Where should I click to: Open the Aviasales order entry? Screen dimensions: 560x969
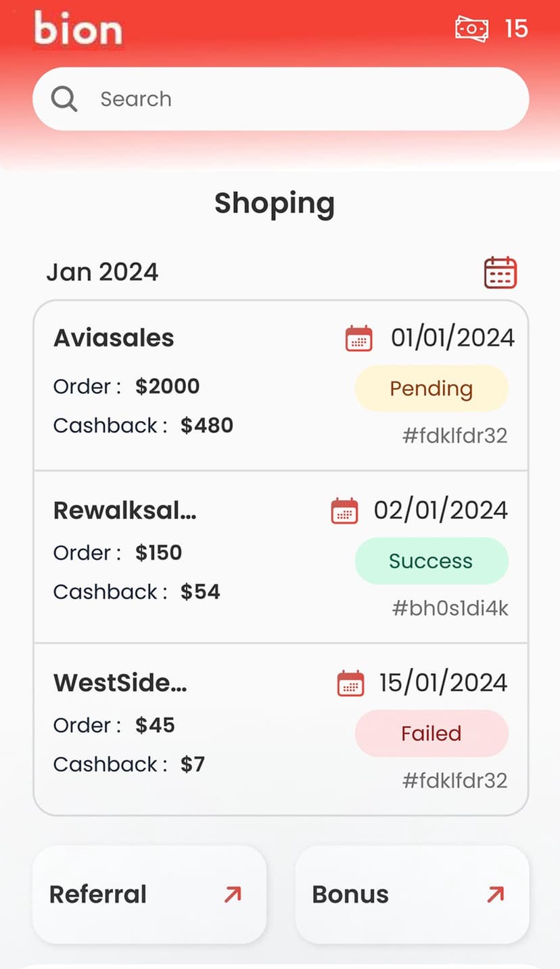114,338
